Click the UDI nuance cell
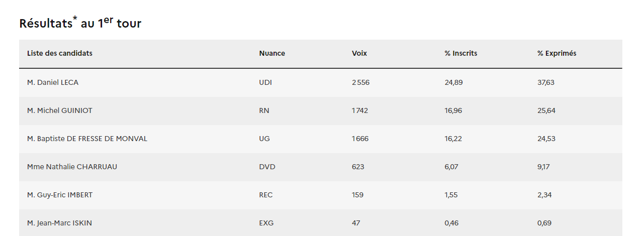Image resolution: width=644 pixels, height=236 pixels. click(x=265, y=82)
